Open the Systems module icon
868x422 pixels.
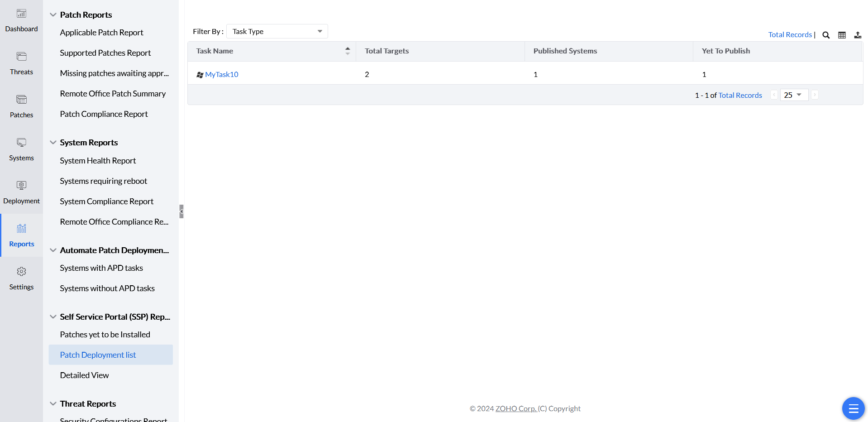21,143
